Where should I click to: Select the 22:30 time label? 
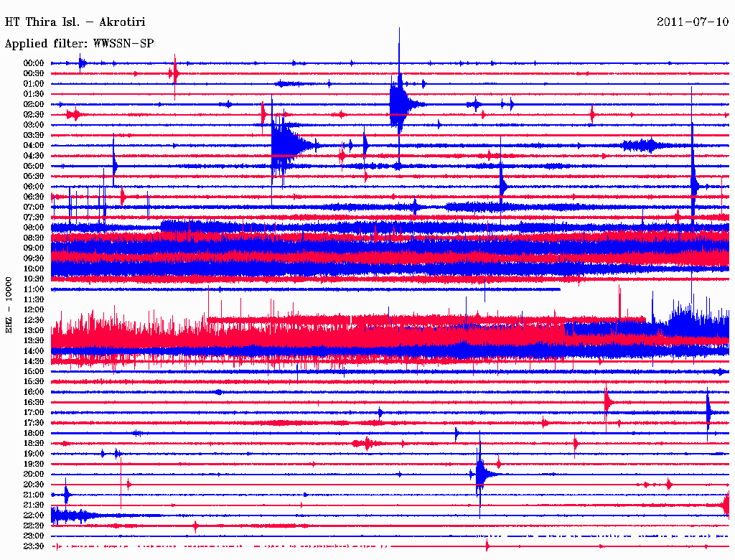click(34, 526)
